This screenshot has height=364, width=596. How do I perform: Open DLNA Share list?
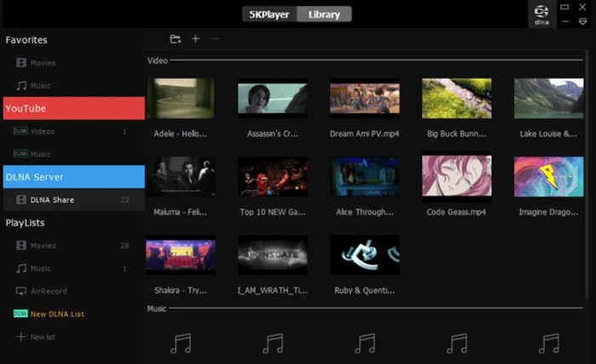tap(74, 200)
